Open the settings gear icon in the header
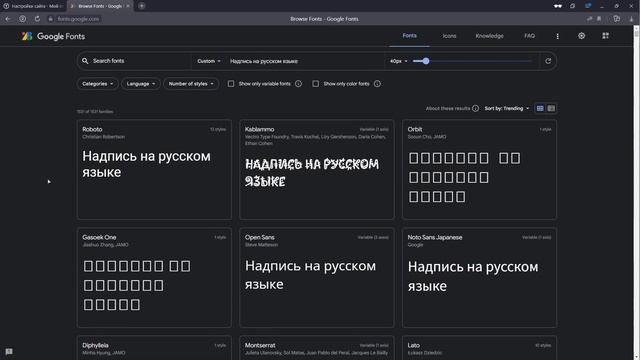This screenshot has width=640, height=360. (582, 36)
